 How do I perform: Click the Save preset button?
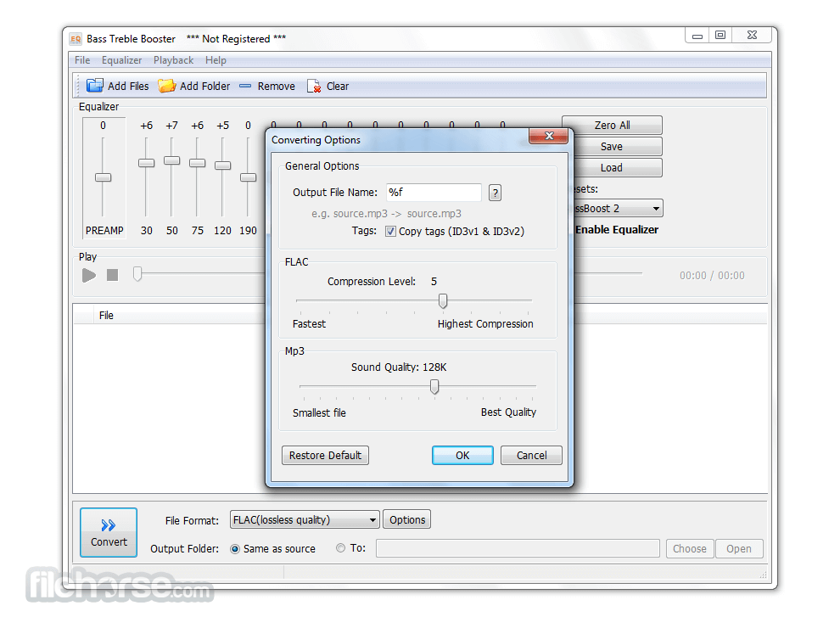coord(613,147)
